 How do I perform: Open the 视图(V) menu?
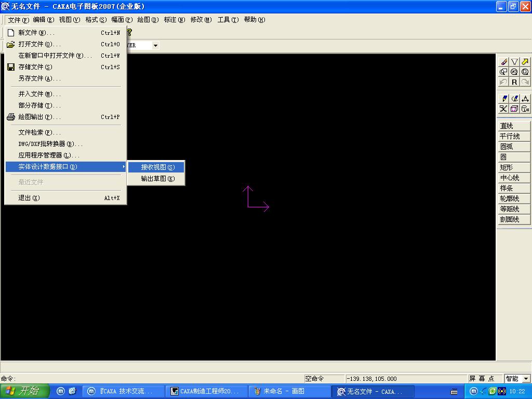pyautogui.click(x=70, y=20)
